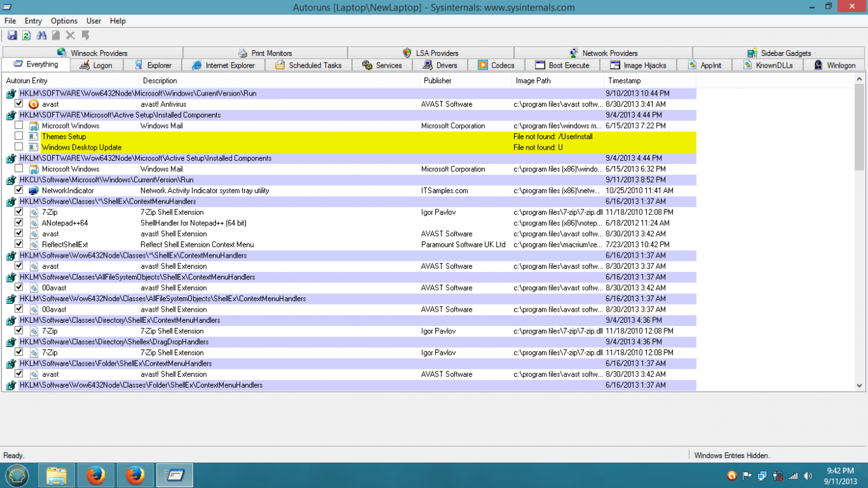Click the Windows Desktop Update entry icon

[x=34, y=148]
